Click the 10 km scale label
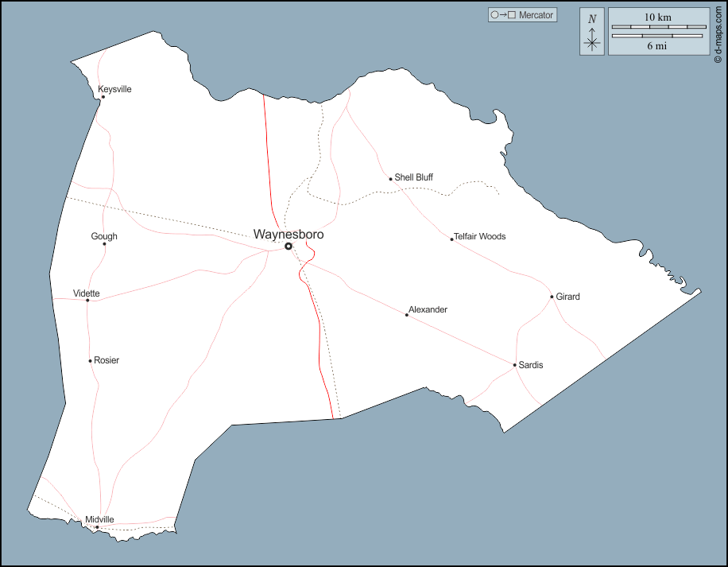Image resolution: width=728 pixels, height=567 pixels. 657,17
